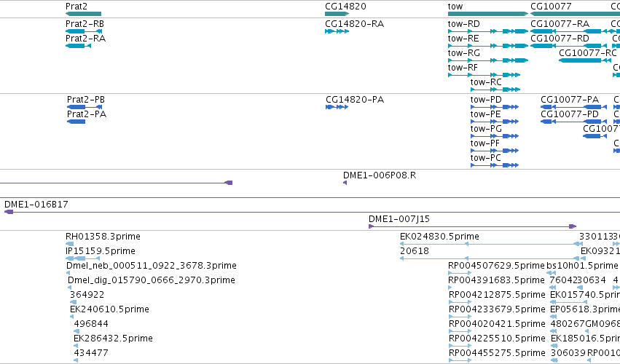Select EST RP004455275.5prime
This screenshot has width=620, height=364.
tap(497, 353)
